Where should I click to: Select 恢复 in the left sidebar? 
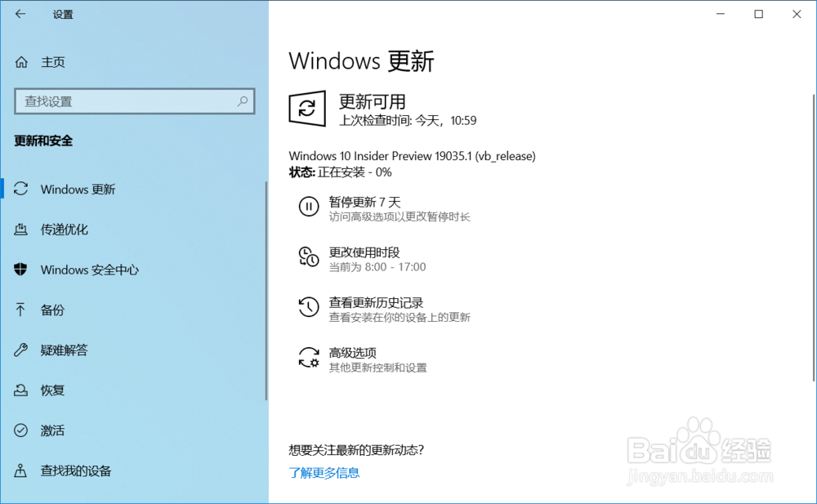[52, 390]
